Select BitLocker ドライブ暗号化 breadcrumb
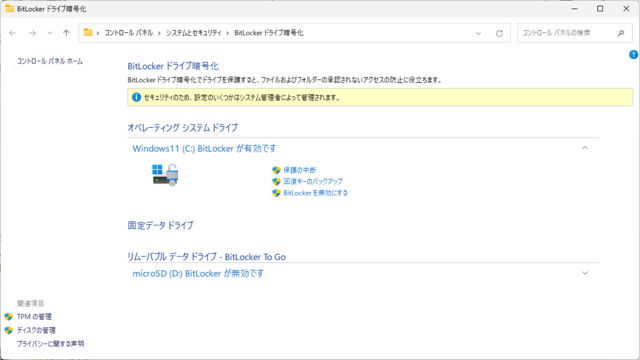Screen dimensions: 640x360 [x=269, y=33]
